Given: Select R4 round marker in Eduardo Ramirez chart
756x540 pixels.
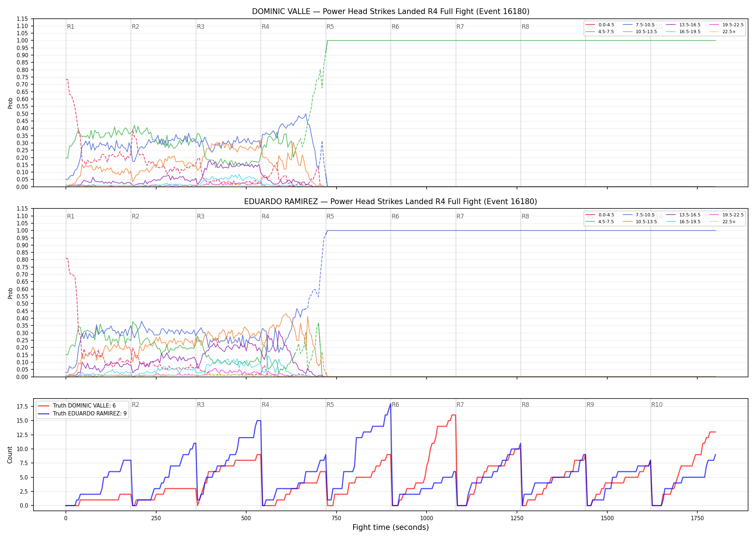Looking at the screenshot, I should pos(265,216).
